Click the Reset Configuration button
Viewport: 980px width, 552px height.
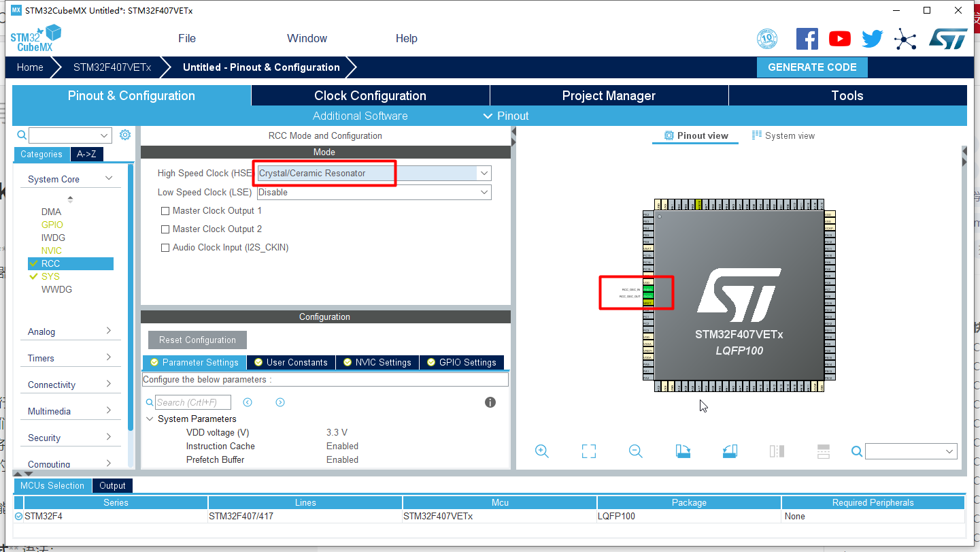[197, 340]
